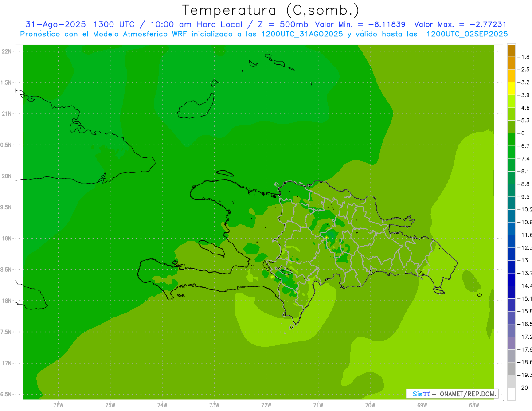Click dark orange swatch above -1.8
532x411 pixels.
511,51
